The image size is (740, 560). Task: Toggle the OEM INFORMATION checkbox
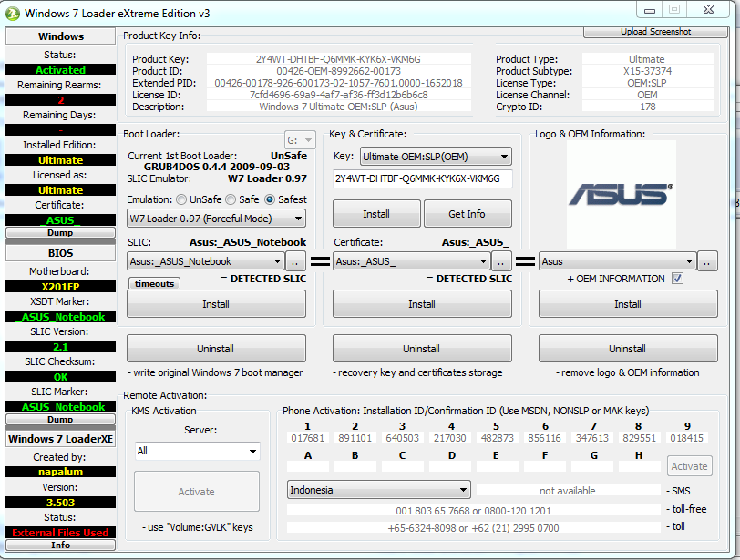pos(678,279)
